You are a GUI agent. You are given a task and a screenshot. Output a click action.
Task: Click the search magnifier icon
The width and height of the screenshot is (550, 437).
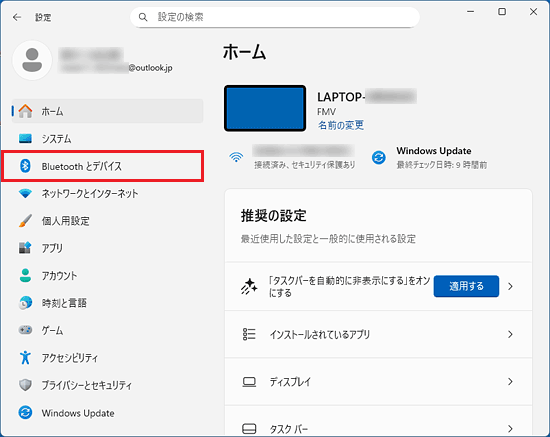[143, 17]
